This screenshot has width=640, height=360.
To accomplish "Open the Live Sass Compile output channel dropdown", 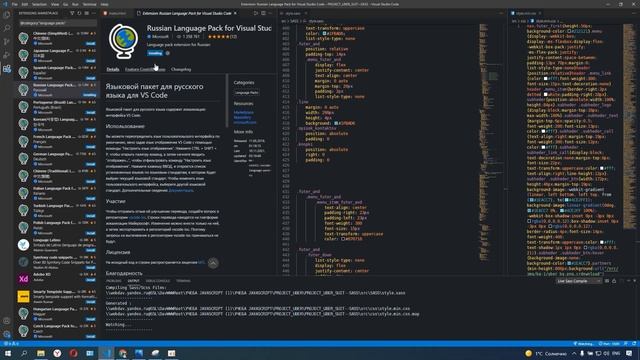I will pos(579,281).
